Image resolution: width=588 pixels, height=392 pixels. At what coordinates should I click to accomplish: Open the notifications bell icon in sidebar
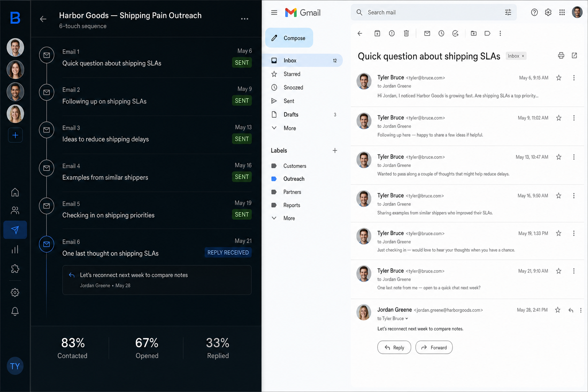15,311
